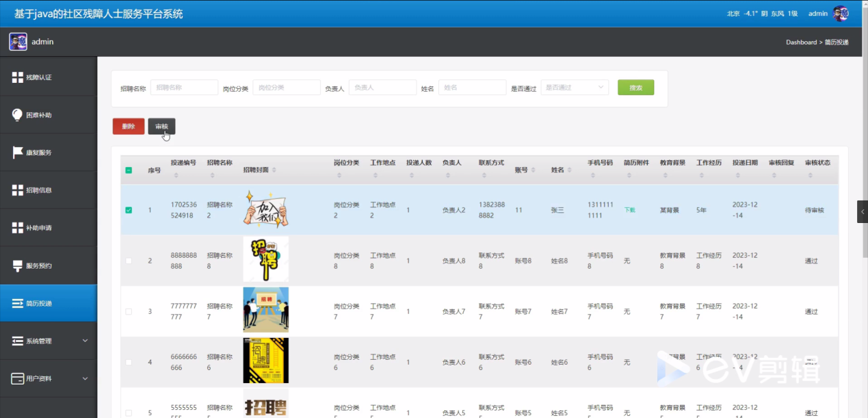Click the 康复服务 flag icon
The width and height of the screenshot is (868, 418).
coord(18,153)
